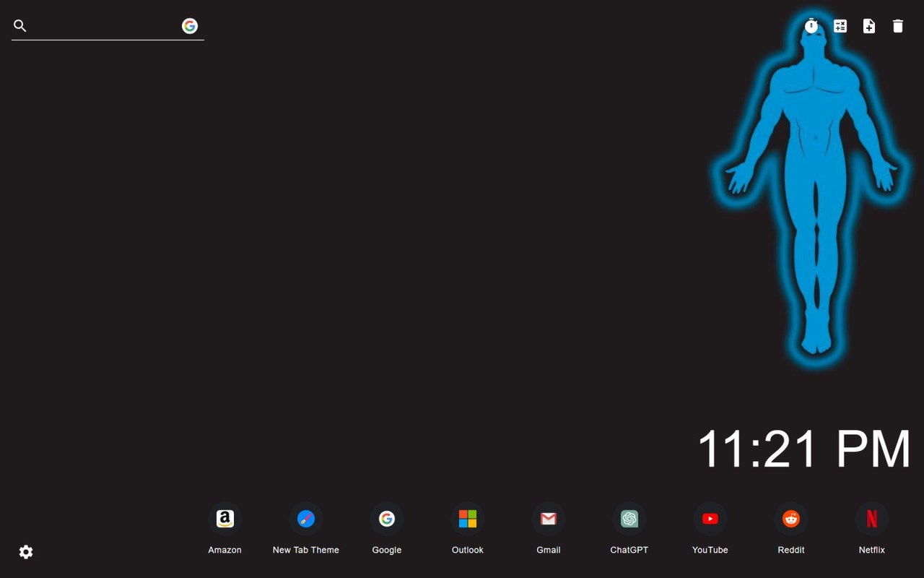924x578 pixels.
Task: Open the Outlook shortcut icon
Action: click(x=468, y=519)
